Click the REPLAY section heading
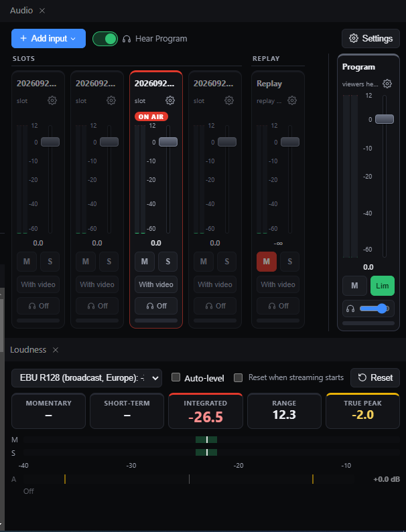This screenshot has width=406, height=532. (x=266, y=59)
